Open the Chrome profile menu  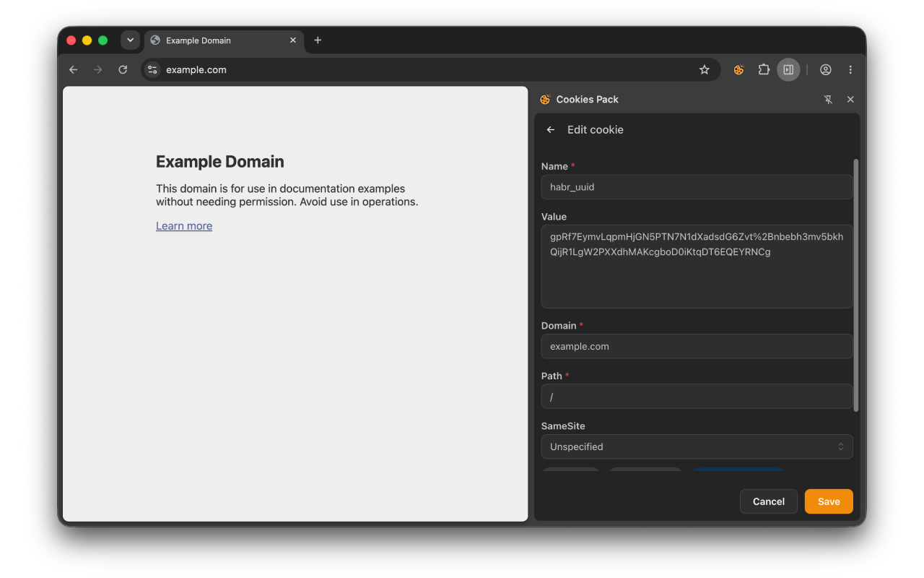826,70
